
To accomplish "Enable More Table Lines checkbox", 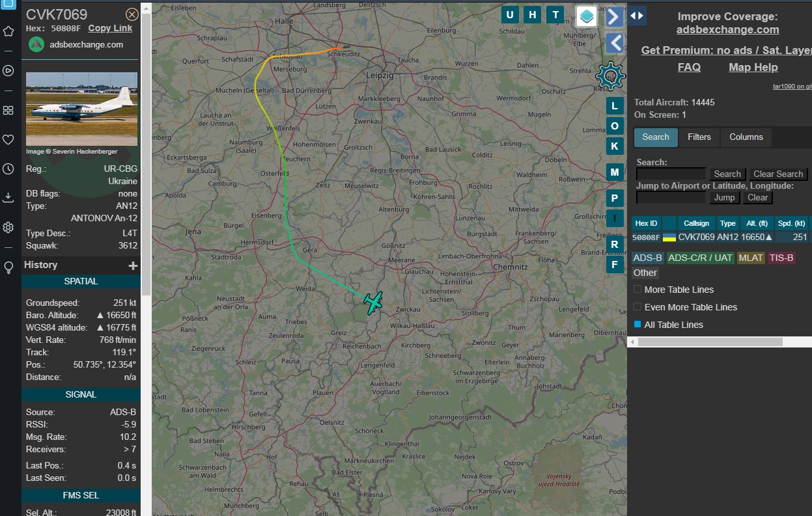I will [x=638, y=290].
